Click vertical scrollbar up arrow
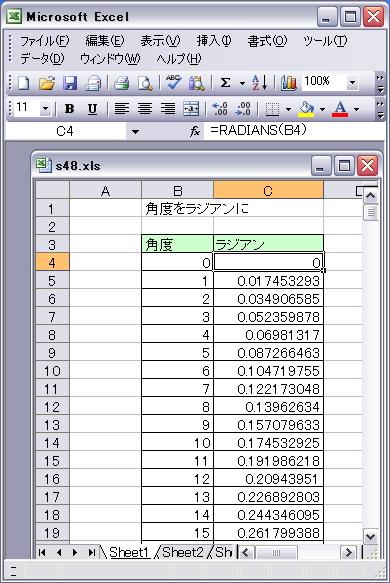Viewport: 390px width, 583px height. (x=370, y=196)
